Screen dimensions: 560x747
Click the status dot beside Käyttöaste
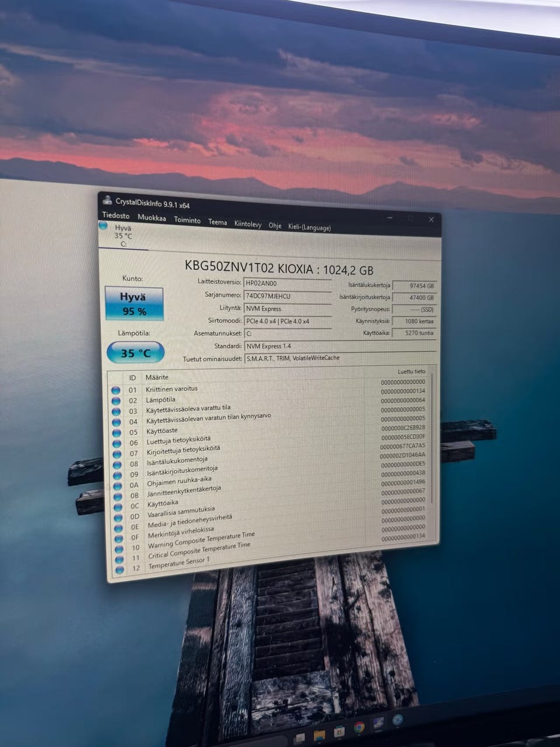(x=116, y=433)
